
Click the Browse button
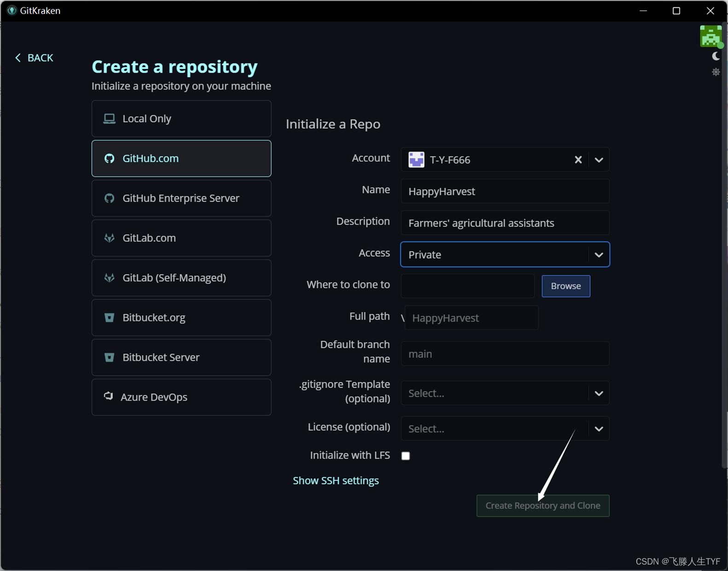click(566, 286)
